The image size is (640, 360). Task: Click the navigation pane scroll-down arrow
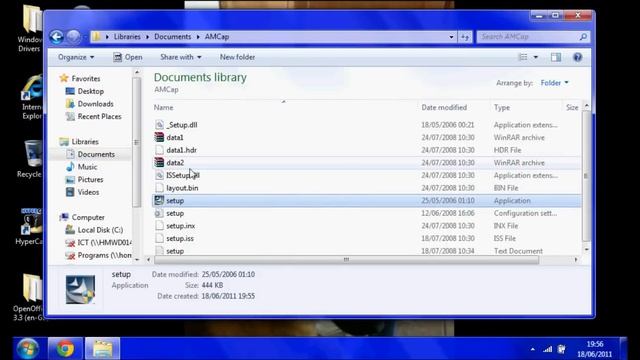(137, 260)
